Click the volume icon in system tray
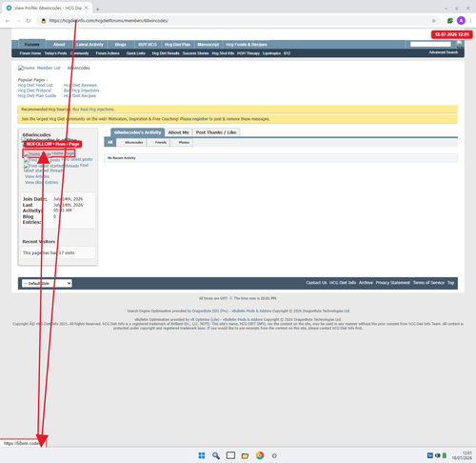 (x=438, y=455)
